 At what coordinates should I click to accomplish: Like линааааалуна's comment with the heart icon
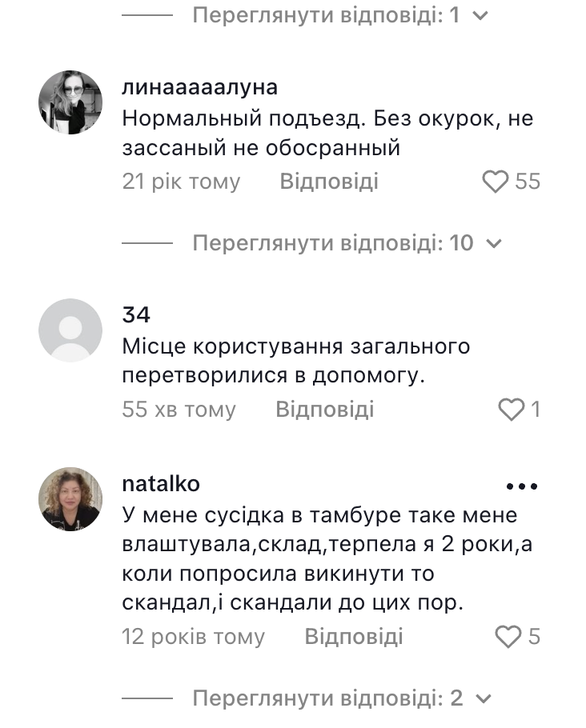(496, 182)
